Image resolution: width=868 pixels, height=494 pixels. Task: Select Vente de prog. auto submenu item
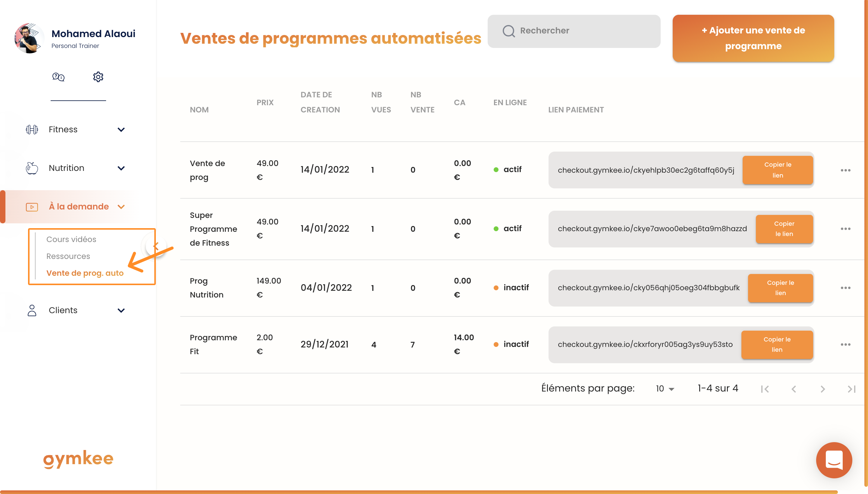coord(85,273)
